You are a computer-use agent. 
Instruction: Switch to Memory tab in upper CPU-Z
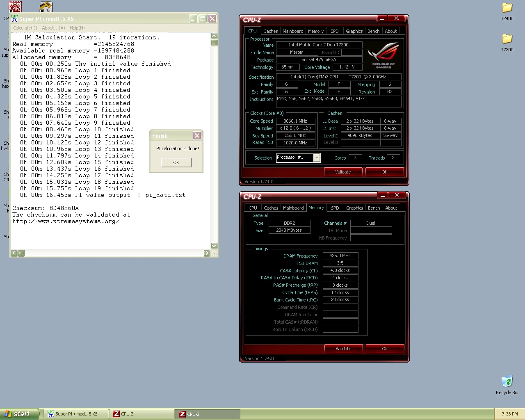click(316, 31)
